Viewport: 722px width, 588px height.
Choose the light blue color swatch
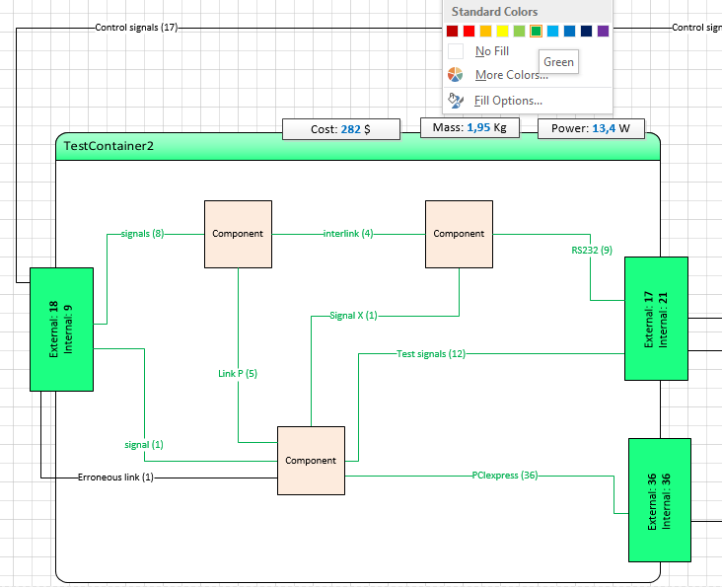552,31
